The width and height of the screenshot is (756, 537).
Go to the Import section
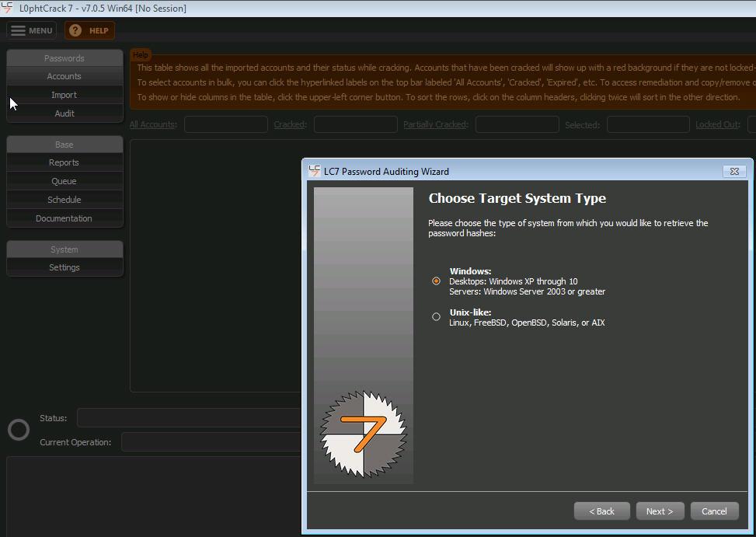(x=64, y=95)
